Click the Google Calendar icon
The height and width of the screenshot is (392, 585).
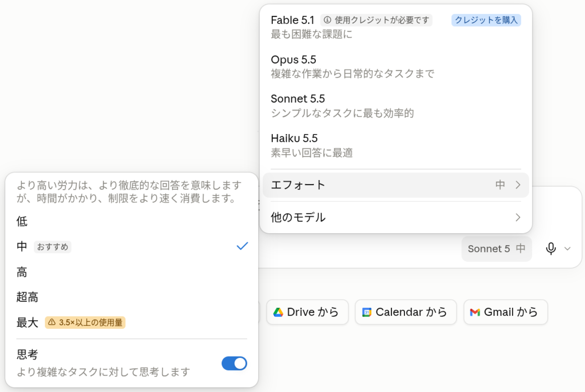point(367,312)
